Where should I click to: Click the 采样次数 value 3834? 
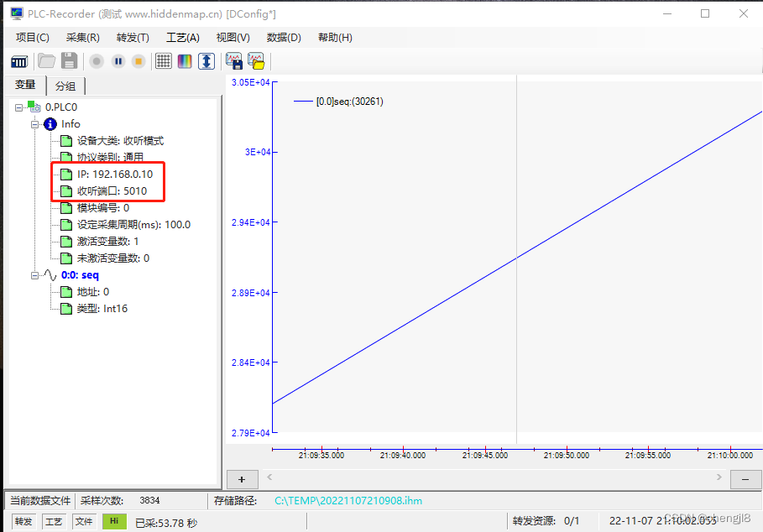[x=149, y=500]
